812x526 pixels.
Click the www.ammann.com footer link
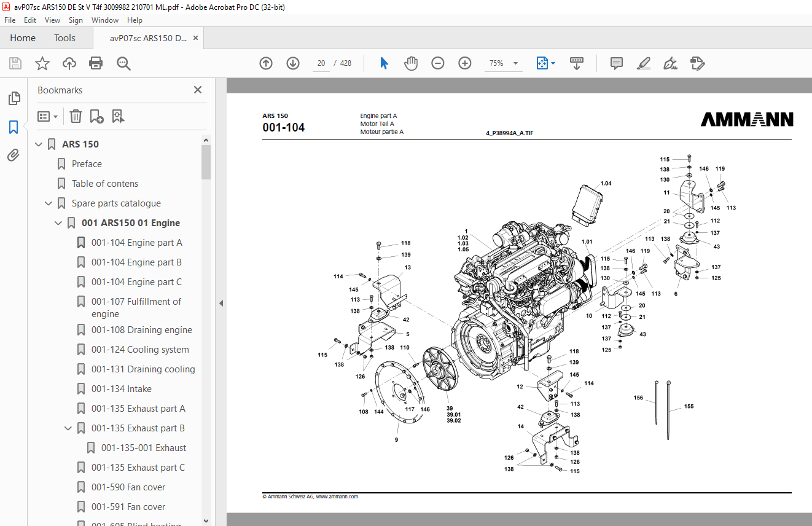pos(337,497)
